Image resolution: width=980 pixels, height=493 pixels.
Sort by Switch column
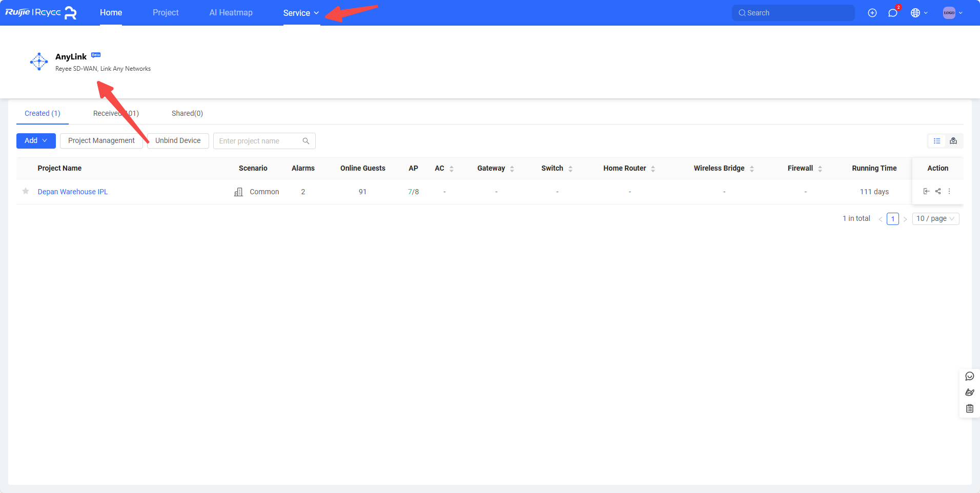tap(570, 169)
